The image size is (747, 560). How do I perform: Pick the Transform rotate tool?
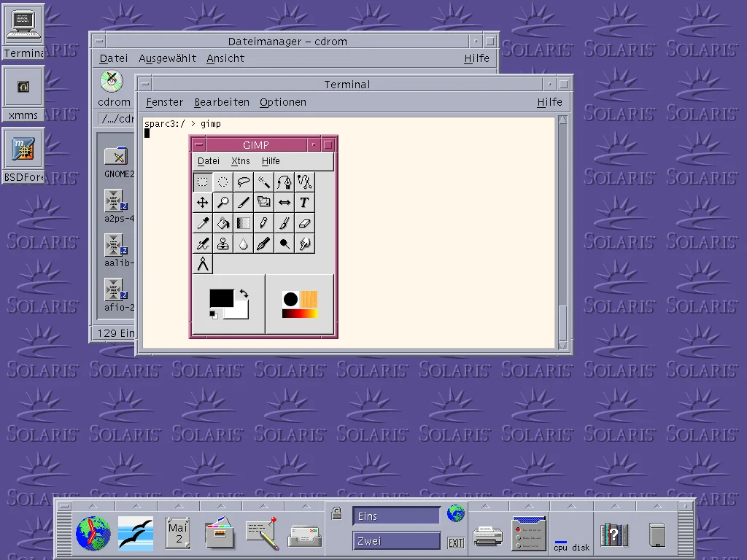[x=264, y=203]
